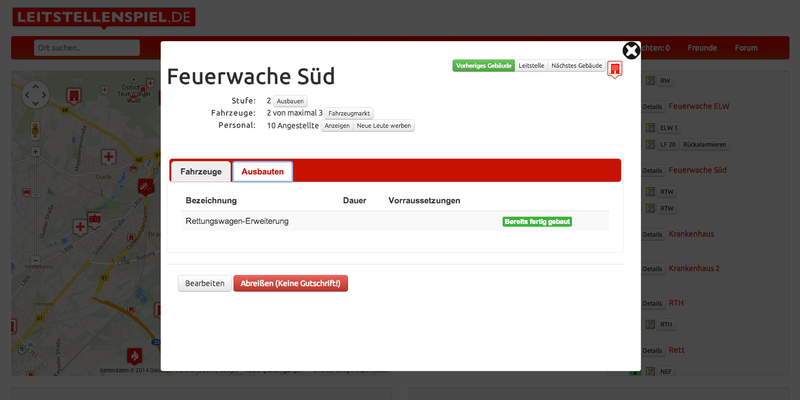Image resolution: width=800 pixels, height=400 pixels.
Task: Click Neue Leute werben
Action: 384,126
